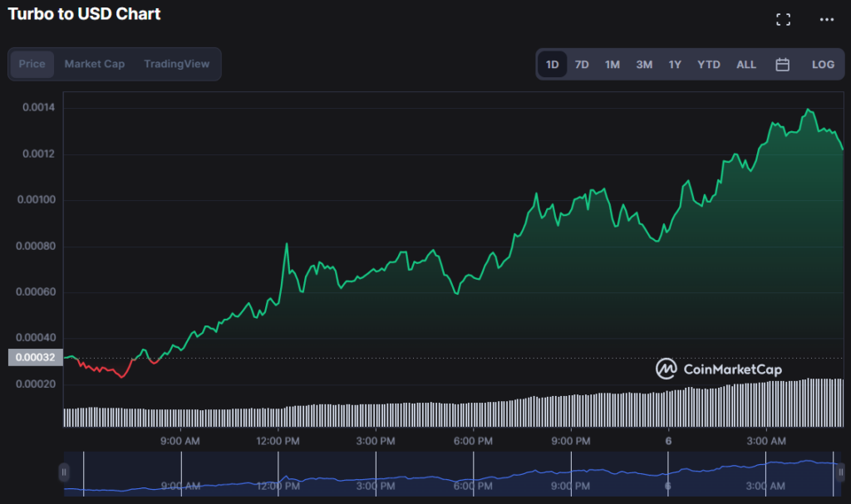Screen dimensions: 851x504
Task: Click the 12:00 PM main axis label
Action: click(278, 441)
